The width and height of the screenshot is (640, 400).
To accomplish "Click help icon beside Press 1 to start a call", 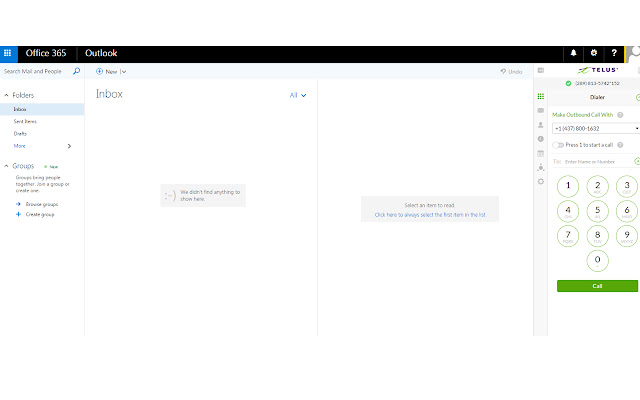I will point(620,145).
